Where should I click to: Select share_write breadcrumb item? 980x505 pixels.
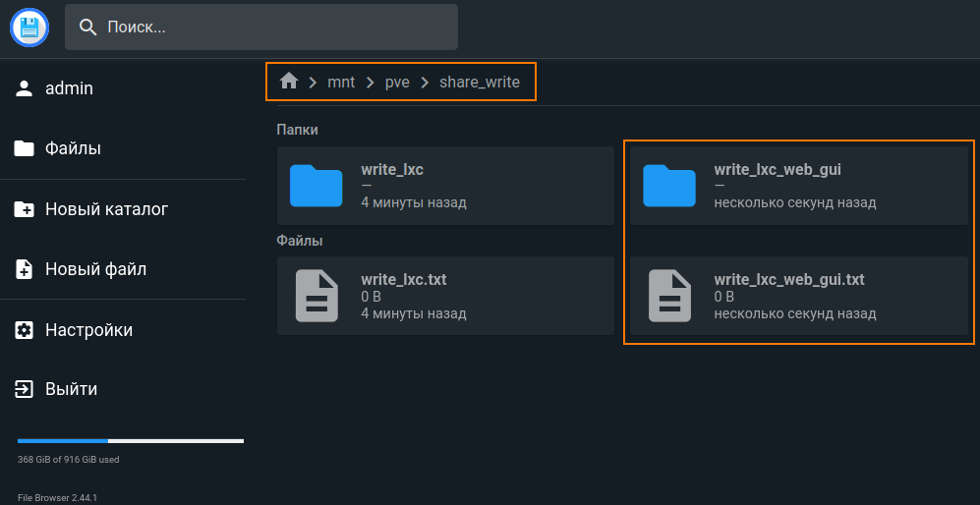480,82
